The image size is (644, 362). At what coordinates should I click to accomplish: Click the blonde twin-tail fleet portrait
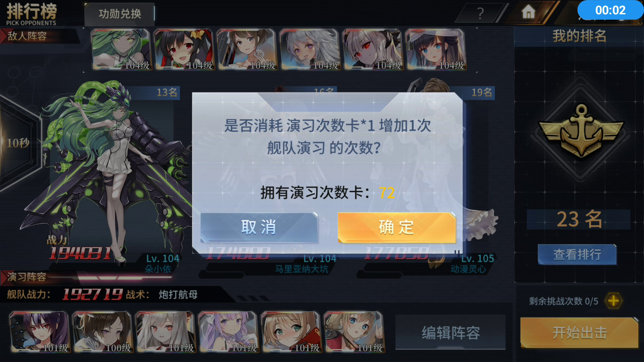pyautogui.click(x=354, y=332)
